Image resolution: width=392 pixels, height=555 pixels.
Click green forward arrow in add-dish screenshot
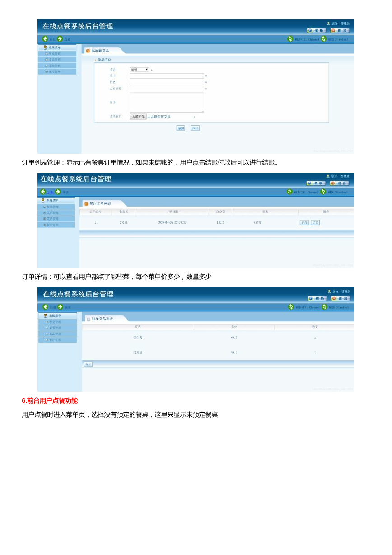point(60,39)
